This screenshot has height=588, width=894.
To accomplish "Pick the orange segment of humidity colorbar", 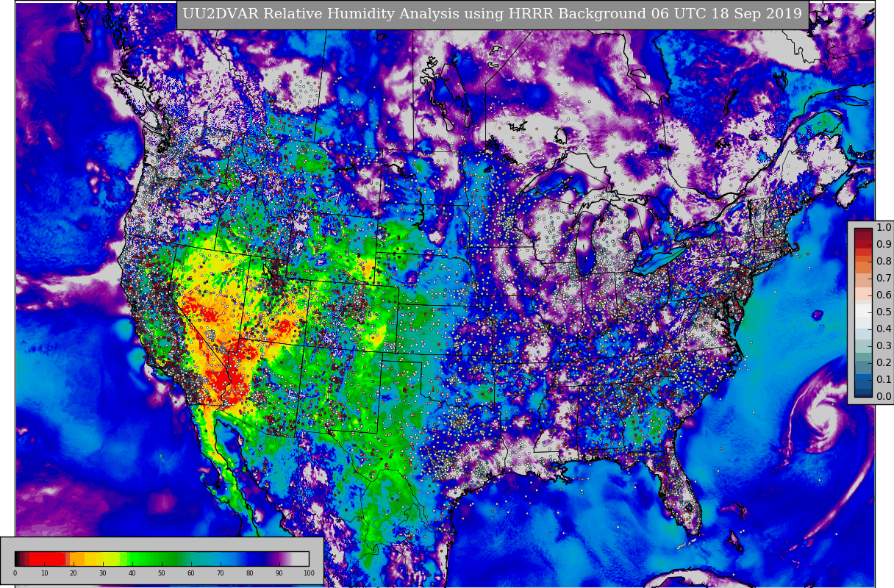I will [x=77, y=559].
